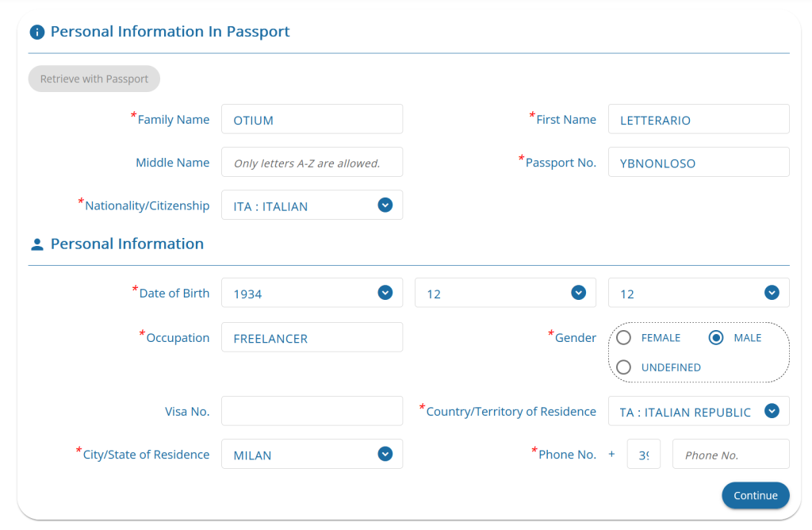This screenshot has height=530, width=812.
Task: Open the birth month dropdown arrow
Action: [x=578, y=293]
